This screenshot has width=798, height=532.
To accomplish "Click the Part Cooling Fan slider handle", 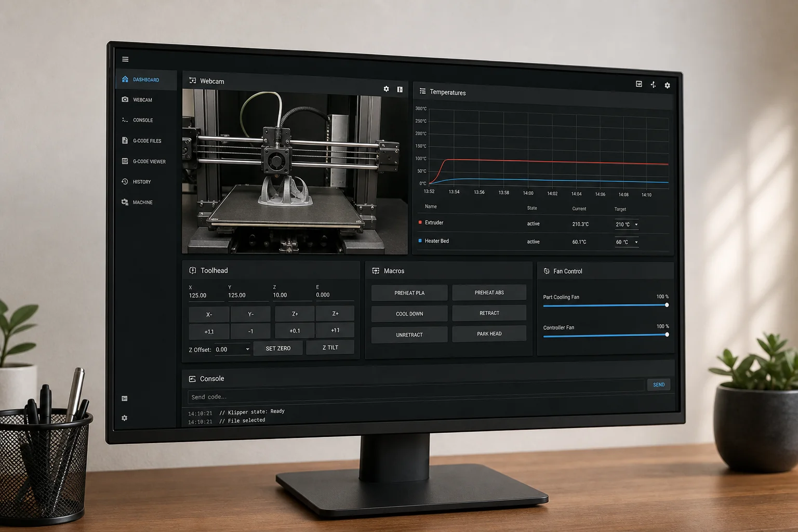I will [x=667, y=305].
